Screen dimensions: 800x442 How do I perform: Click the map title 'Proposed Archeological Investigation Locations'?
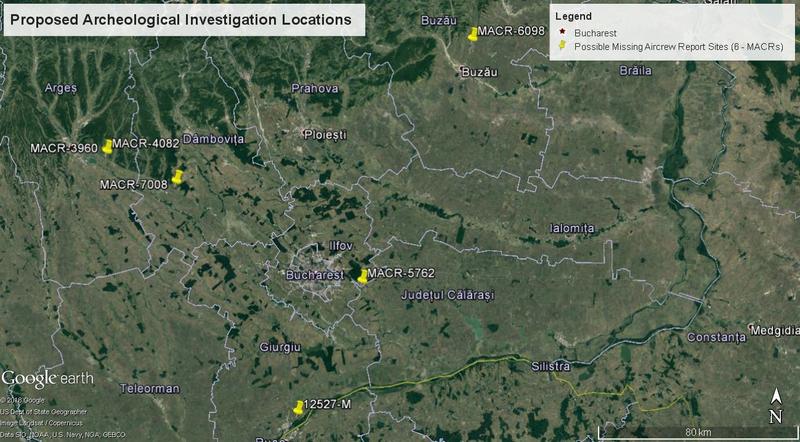tap(181, 20)
